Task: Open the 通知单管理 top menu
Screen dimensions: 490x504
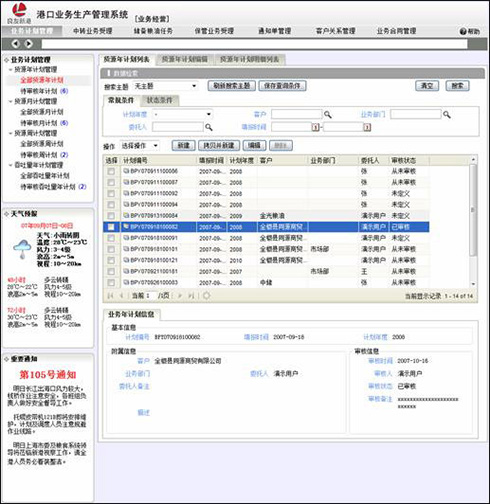Action: (x=275, y=31)
